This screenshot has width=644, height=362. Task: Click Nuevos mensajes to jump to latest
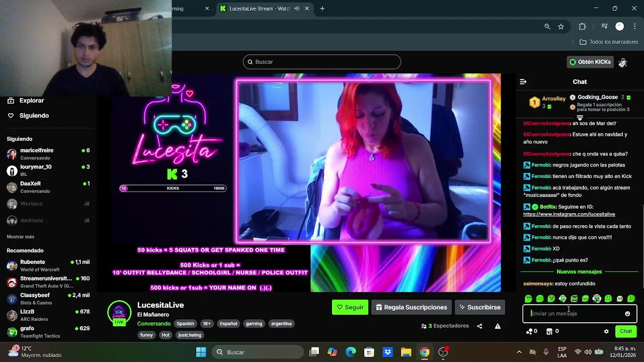[x=579, y=271]
